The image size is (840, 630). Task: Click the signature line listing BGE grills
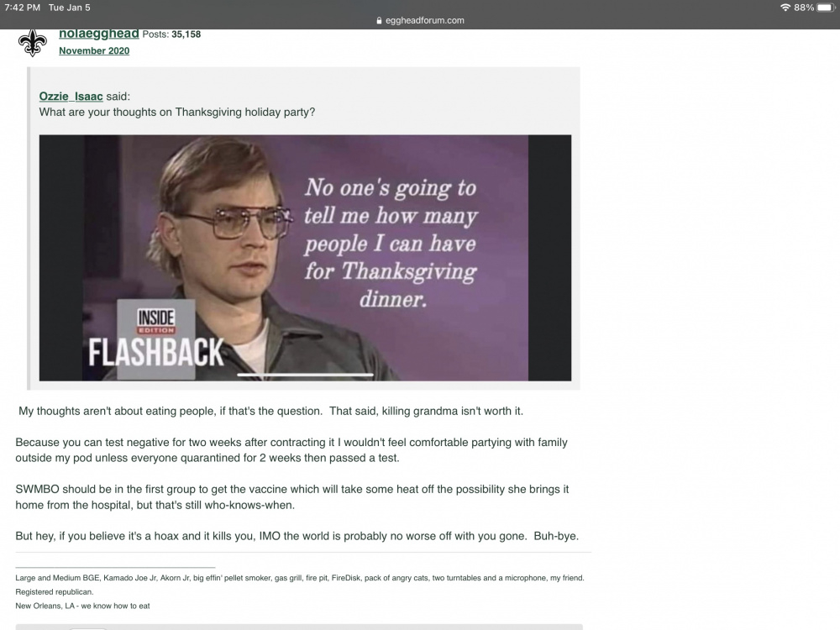coord(300,578)
